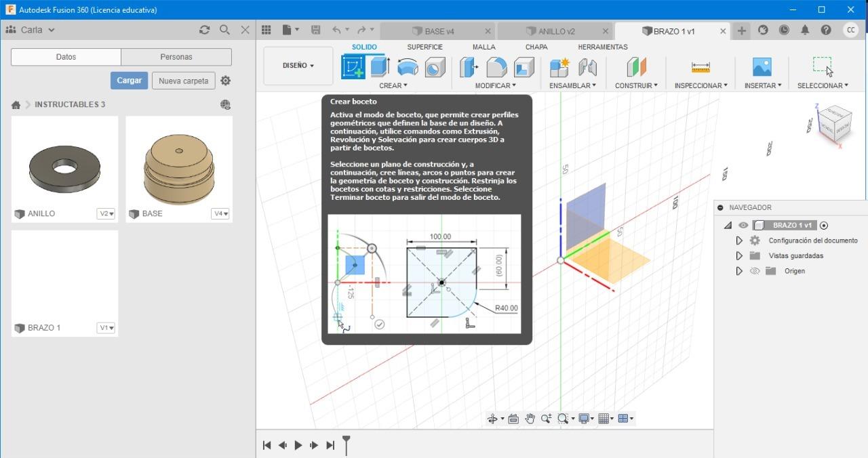This screenshot has height=458, width=868.
Task: Click the Joint assemble icon
Action: pos(587,67)
